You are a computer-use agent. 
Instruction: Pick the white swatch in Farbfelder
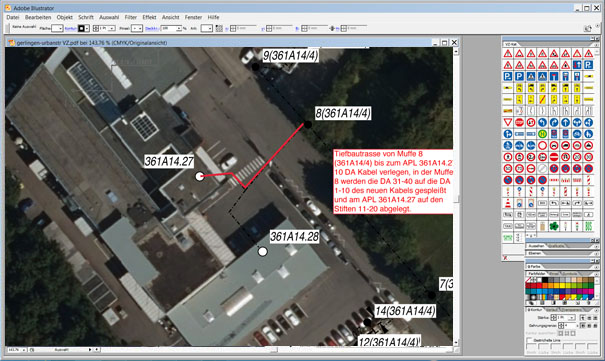pos(539,280)
